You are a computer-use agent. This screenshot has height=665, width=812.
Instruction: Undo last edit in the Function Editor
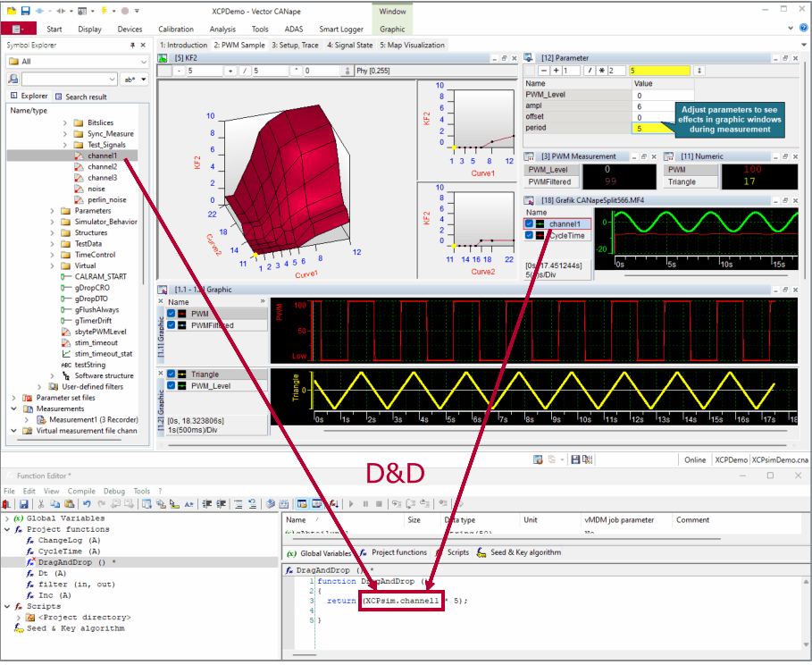[x=85, y=505]
